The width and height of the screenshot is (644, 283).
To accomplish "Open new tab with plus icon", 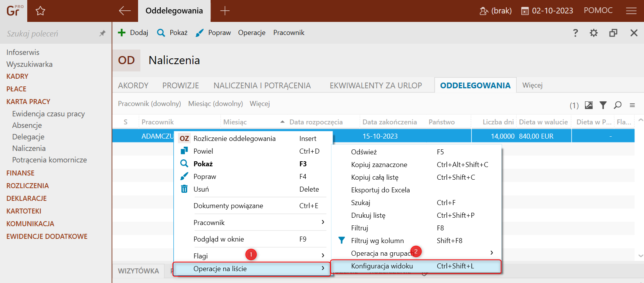I will (x=225, y=11).
